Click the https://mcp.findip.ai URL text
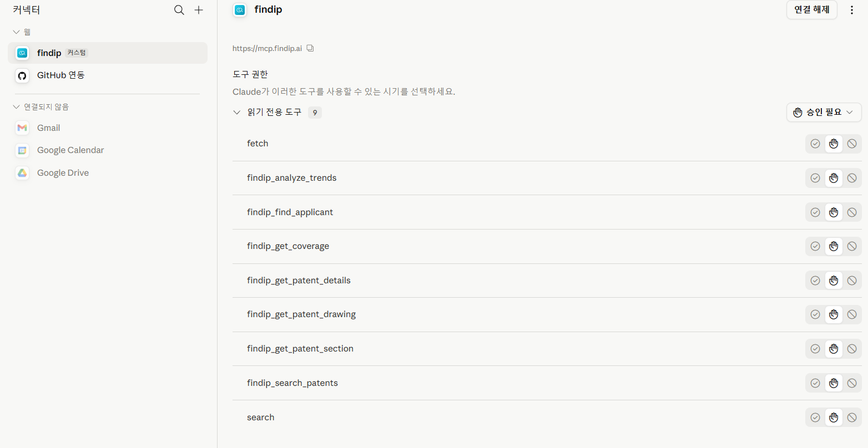Screen dimensions: 868x448 click(x=267, y=48)
